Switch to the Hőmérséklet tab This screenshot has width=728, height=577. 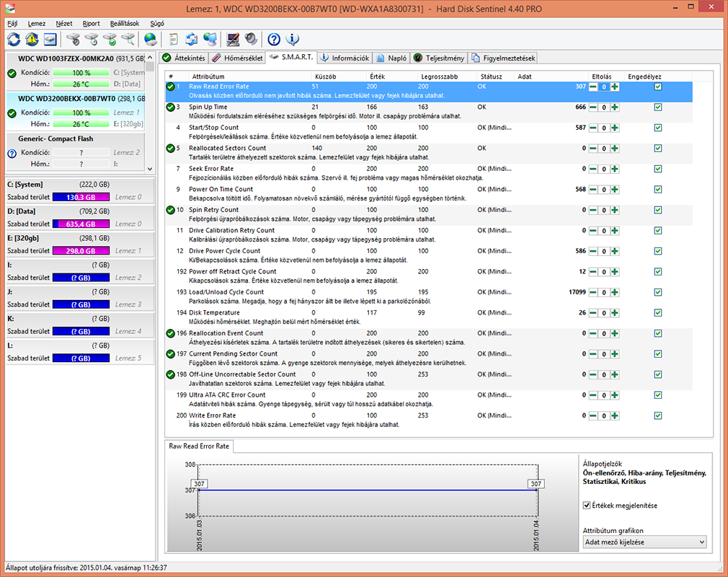click(238, 58)
